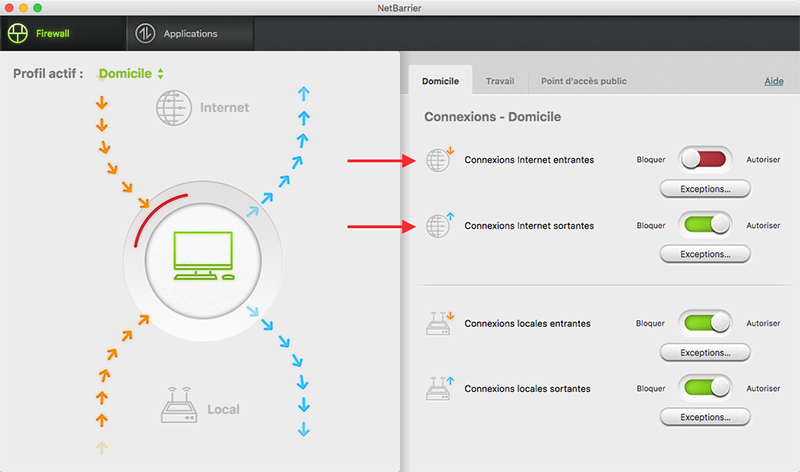Select the Travail tab
The height and width of the screenshot is (472, 800).
coord(500,81)
